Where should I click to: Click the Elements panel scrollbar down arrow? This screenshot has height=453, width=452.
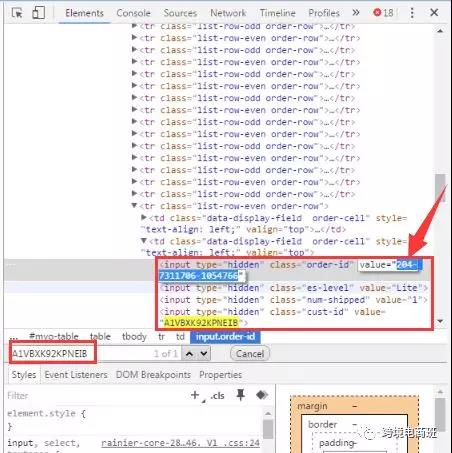point(440,321)
